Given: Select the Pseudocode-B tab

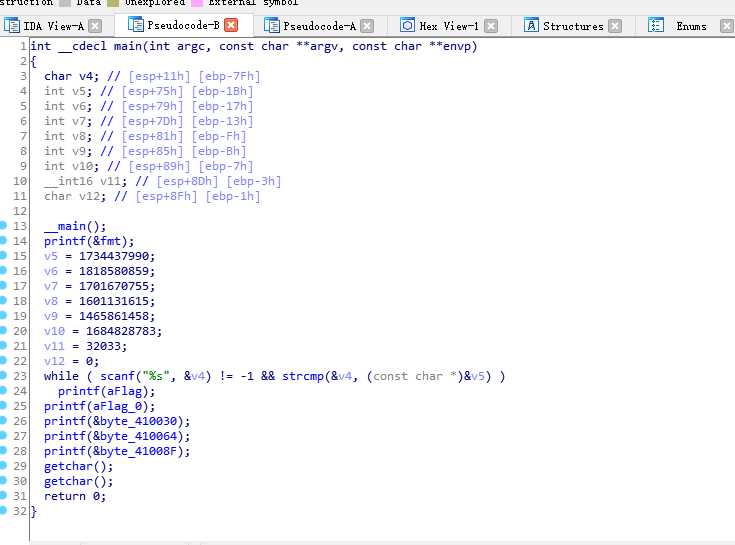Looking at the screenshot, I should tap(183, 25).
